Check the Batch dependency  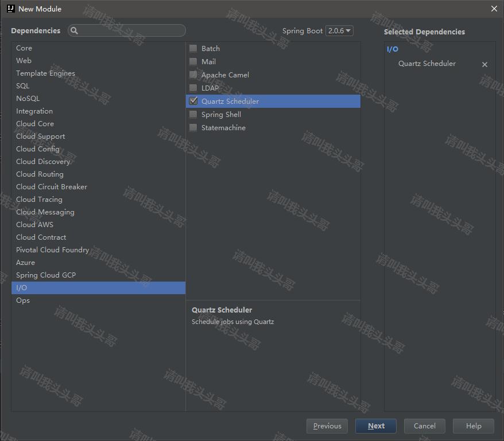tap(193, 49)
